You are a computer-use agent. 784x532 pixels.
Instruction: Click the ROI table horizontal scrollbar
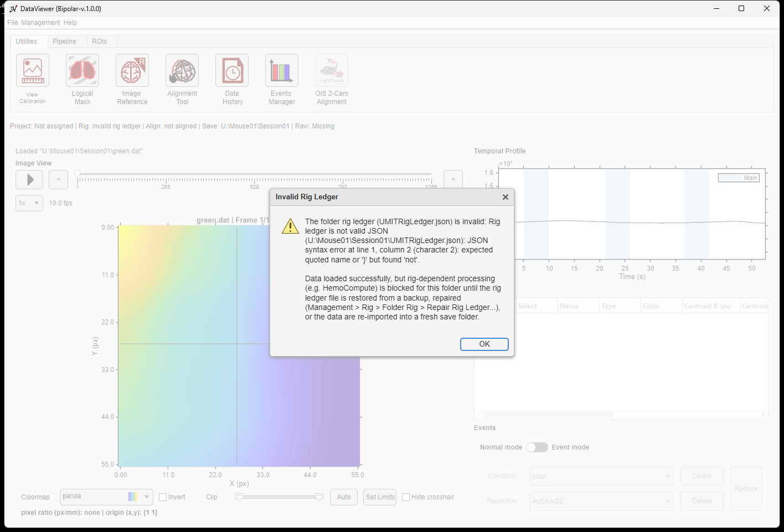[x=548, y=414]
